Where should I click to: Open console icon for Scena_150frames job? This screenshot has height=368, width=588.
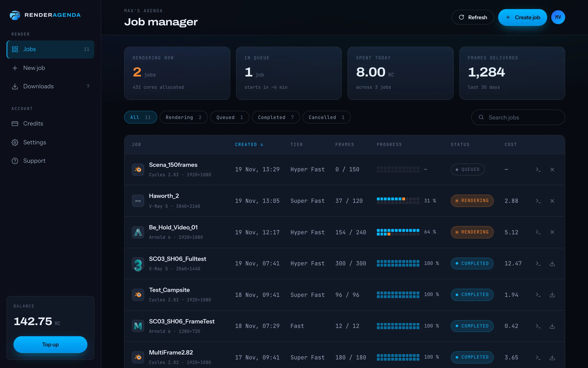(538, 169)
